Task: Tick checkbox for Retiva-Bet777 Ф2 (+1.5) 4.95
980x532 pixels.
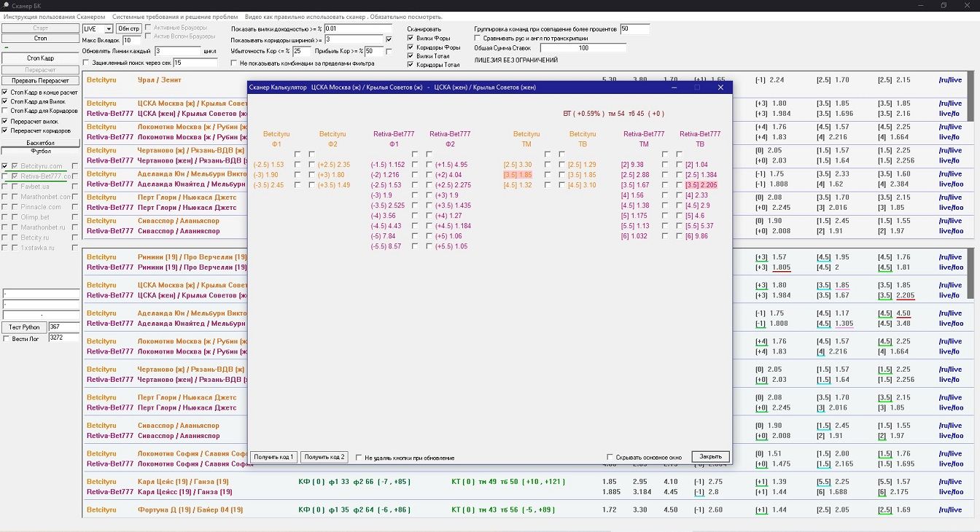Action: 428,165
